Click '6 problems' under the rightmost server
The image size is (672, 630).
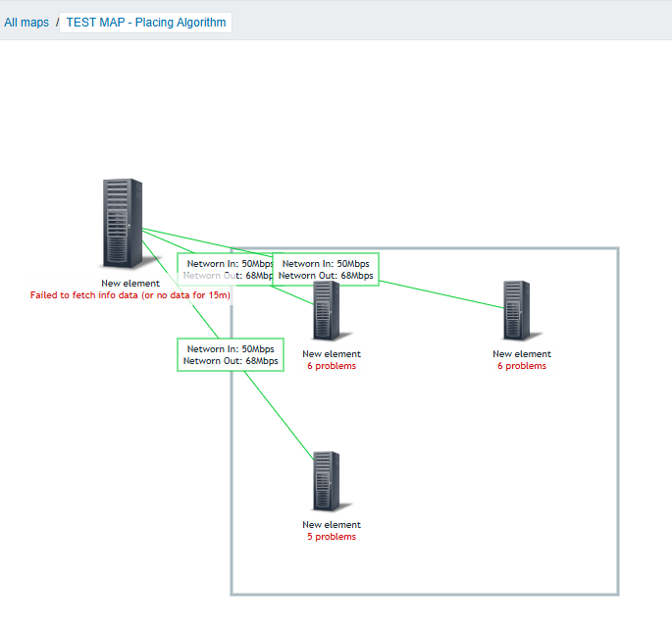[x=522, y=366]
